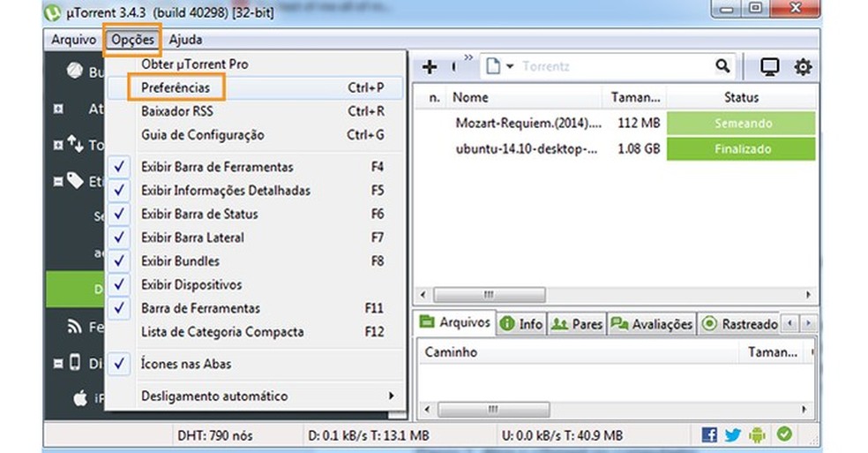868x453 pixels.
Task: Switch to the Info tab
Action: point(521,324)
